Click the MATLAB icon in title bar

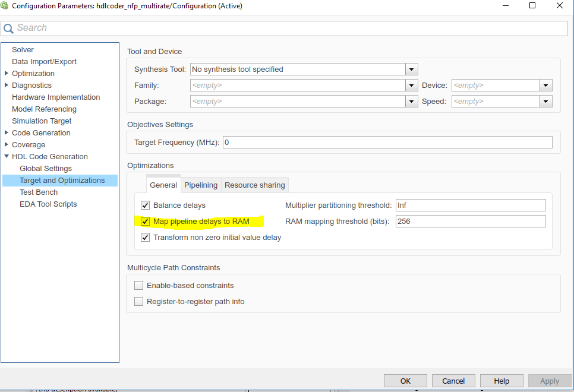(x=4, y=5)
